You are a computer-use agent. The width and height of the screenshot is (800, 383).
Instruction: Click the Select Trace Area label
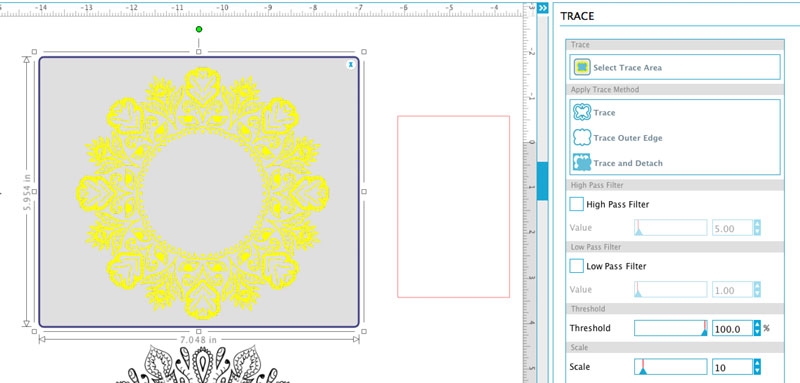628,67
